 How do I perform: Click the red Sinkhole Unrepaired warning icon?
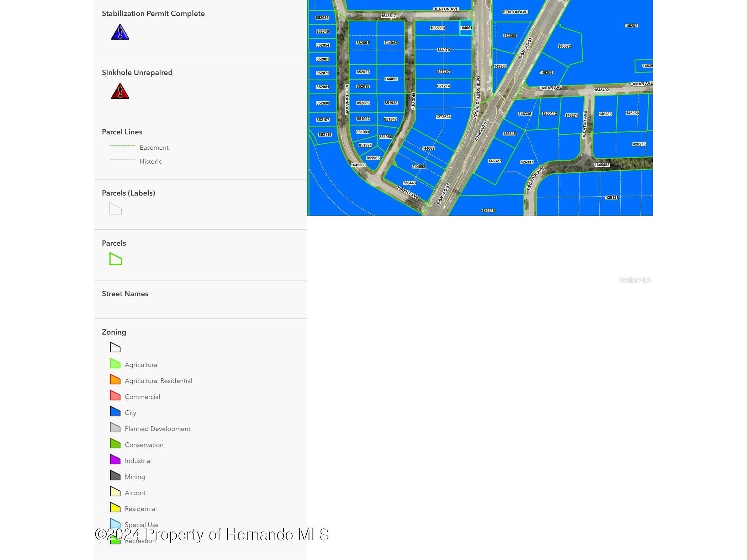pos(120,91)
